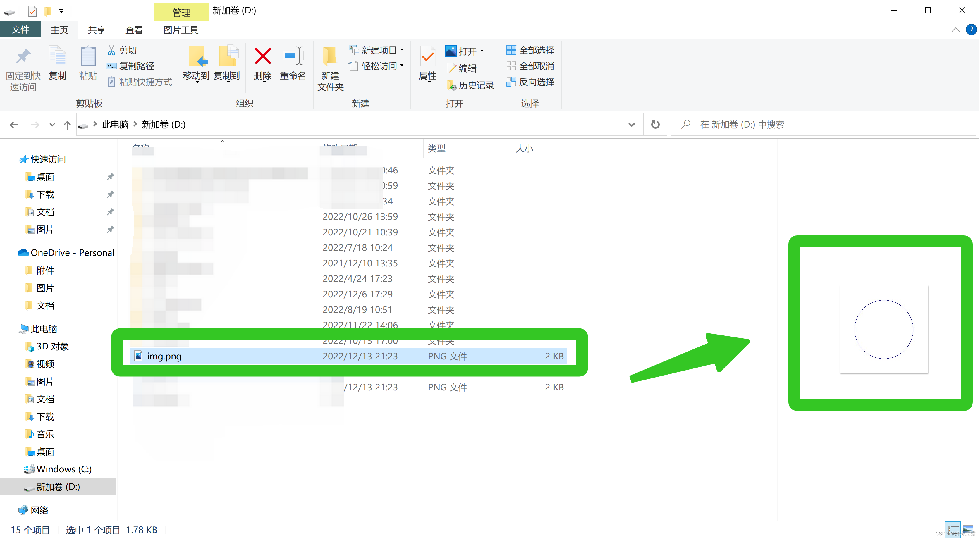The image size is (980, 539).
Task: Select Windows (C:) drive in sidebar
Action: [63, 469]
